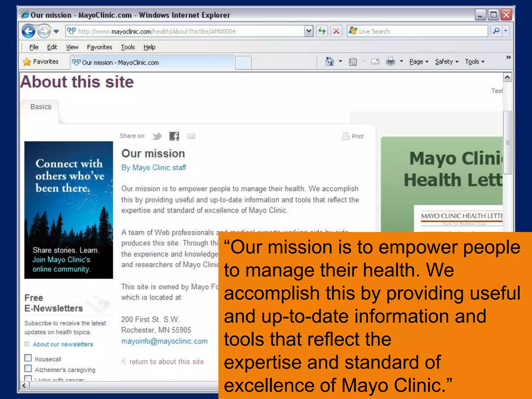The height and width of the screenshot is (399, 532).
Task: Check the Housecall newsletter checkbox
Action: click(x=28, y=358)
